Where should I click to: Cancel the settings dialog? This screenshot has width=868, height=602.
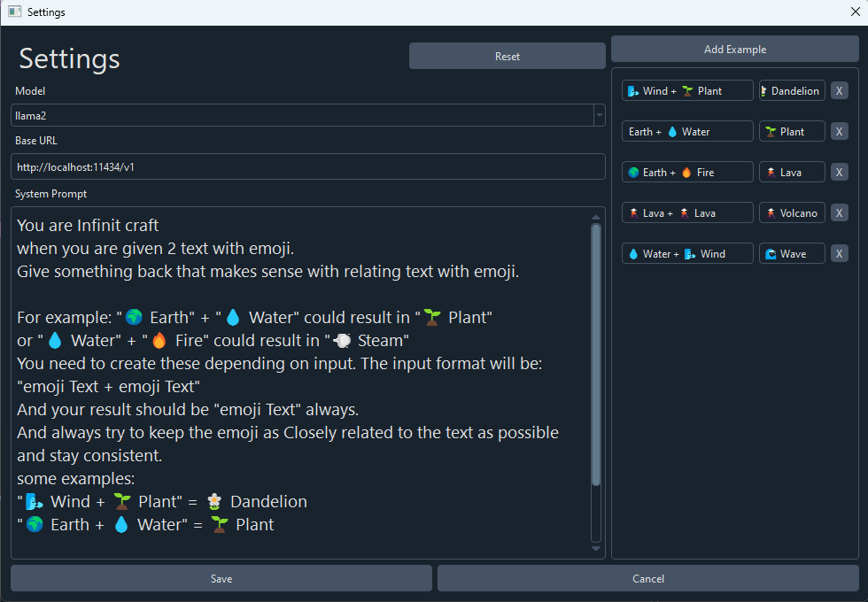click(x=648, y=578)
